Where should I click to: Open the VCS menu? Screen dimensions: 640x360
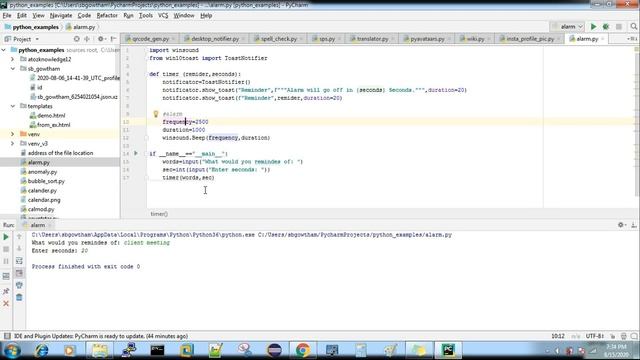tap(163, 16)
